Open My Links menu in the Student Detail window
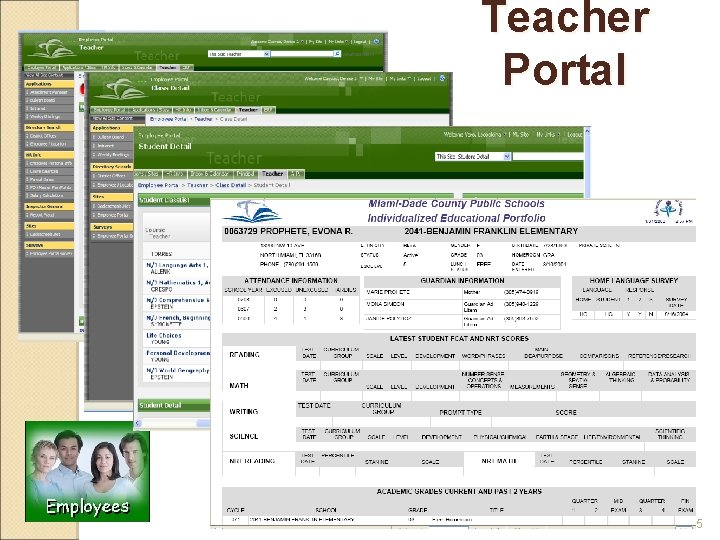The image size is (720, 540). click(547, 135)
